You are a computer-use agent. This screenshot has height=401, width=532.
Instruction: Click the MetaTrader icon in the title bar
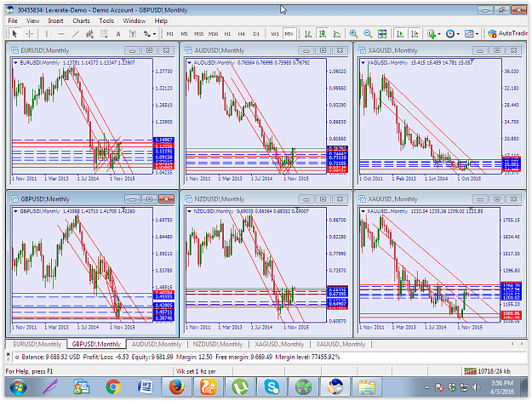(10, 10)
